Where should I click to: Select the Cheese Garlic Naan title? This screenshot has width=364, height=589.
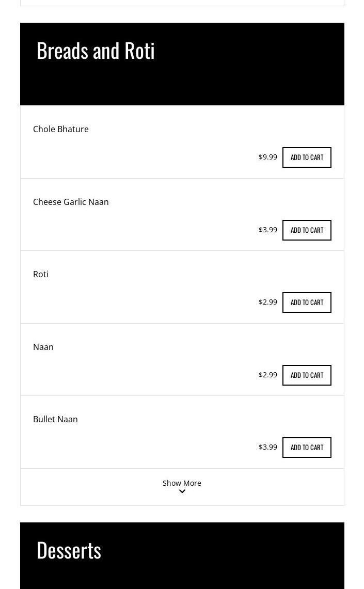[71, 202]
